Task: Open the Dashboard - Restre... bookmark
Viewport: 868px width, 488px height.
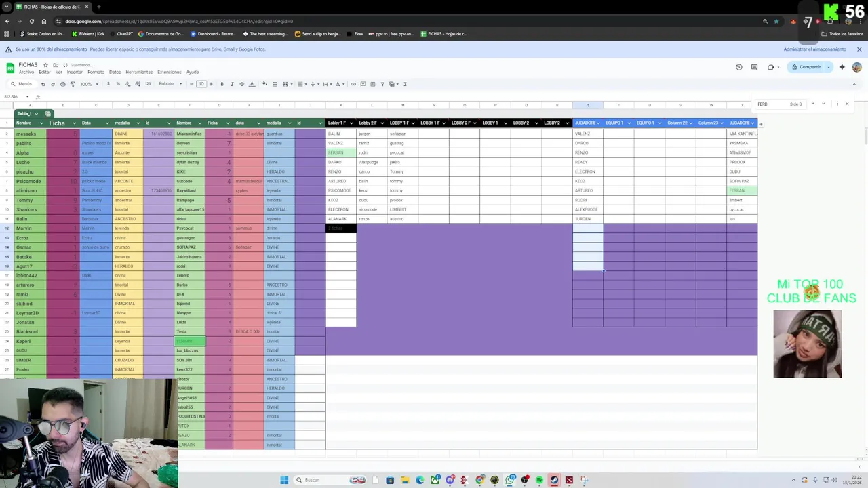Action: [x=214, y=33]
